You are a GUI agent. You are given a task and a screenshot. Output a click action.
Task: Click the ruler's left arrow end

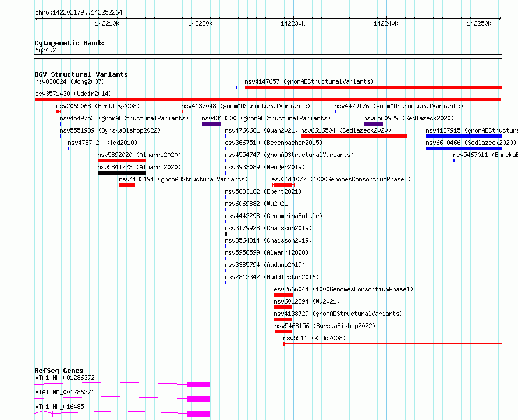pos(36,18)
